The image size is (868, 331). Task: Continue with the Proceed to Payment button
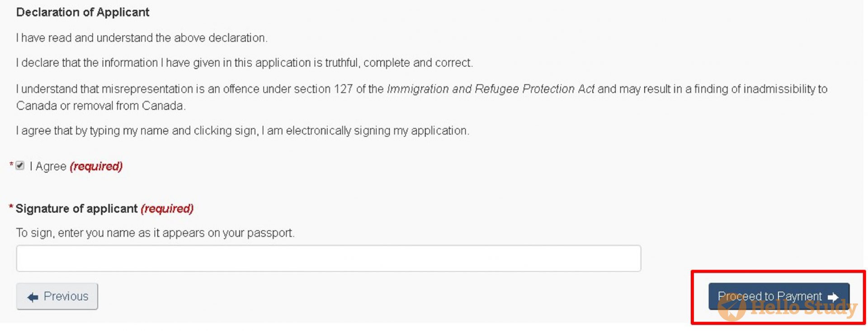[778, 296]
